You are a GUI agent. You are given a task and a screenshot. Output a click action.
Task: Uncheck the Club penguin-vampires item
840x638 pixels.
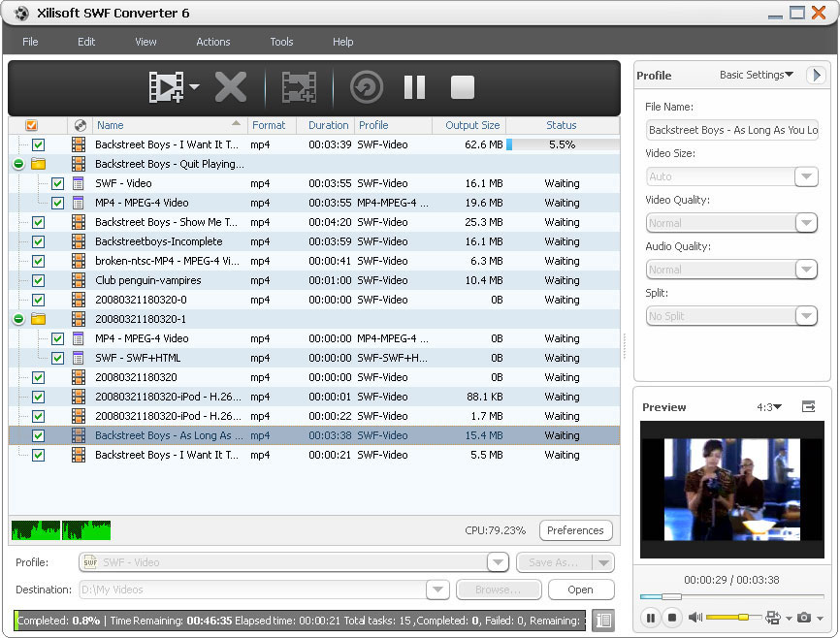[x=38, y=279]
